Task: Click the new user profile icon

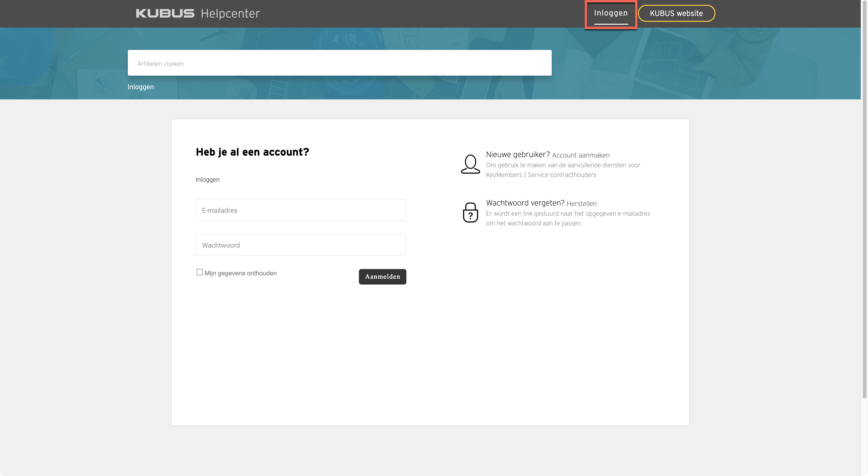Action: (x=470, y=164)
